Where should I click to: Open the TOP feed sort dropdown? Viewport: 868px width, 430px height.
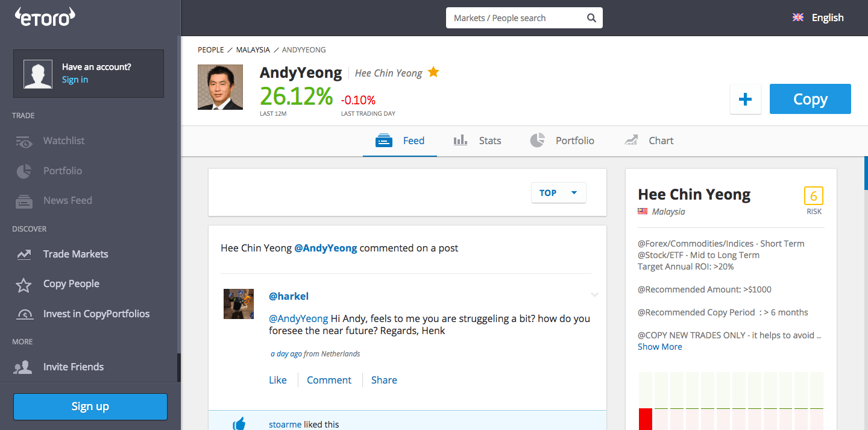(x=558, y=193)
